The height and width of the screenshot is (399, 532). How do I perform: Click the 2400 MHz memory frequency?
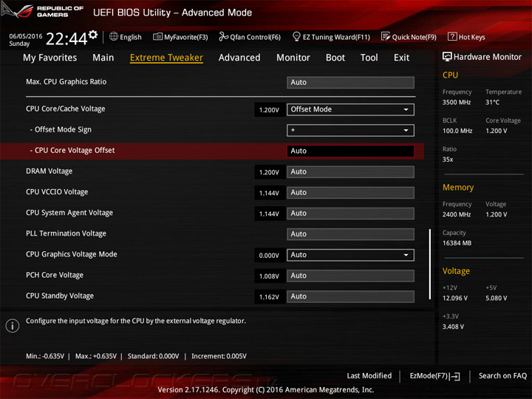point(457,215)
